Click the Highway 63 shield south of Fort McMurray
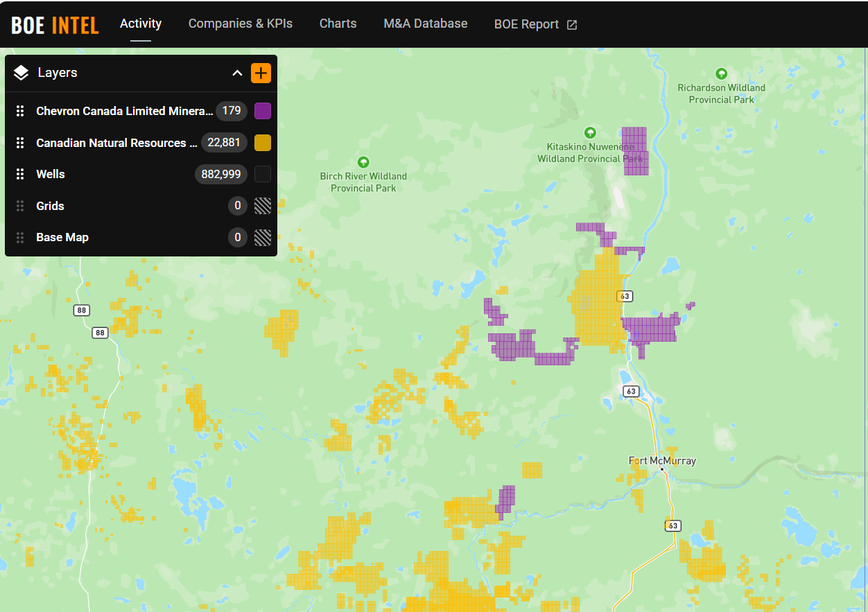 672,526
